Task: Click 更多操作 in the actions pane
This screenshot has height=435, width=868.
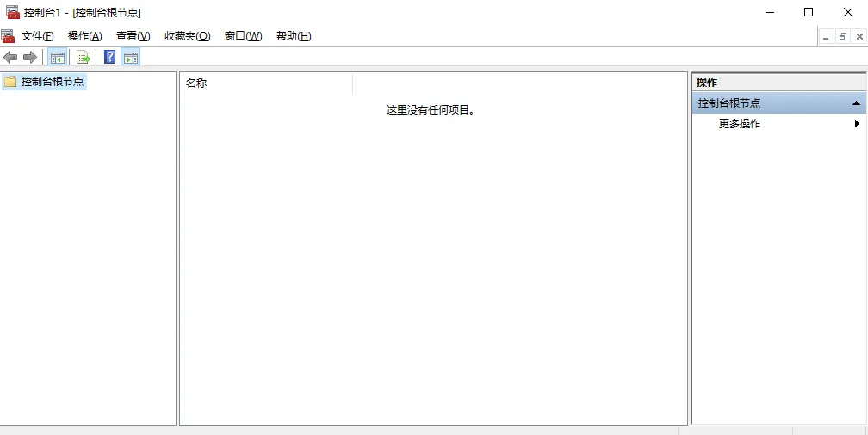Action: click(x=740, y=124)
